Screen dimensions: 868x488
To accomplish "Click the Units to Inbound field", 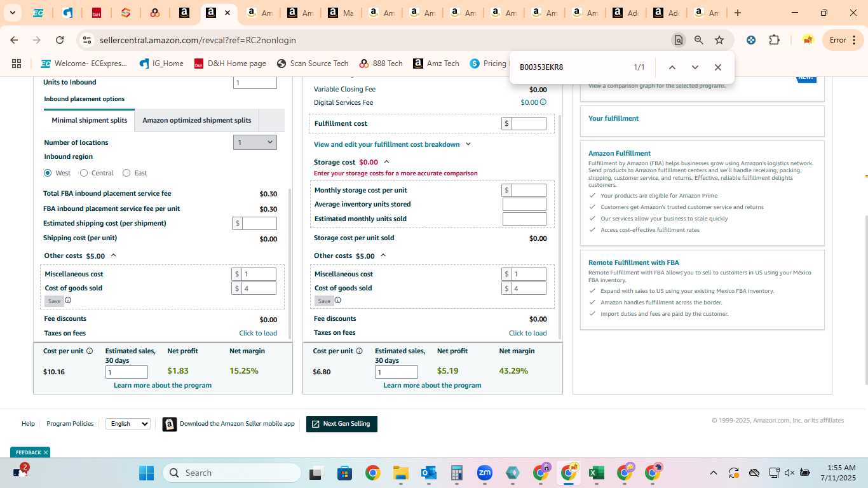I will [x=255, y=83].
